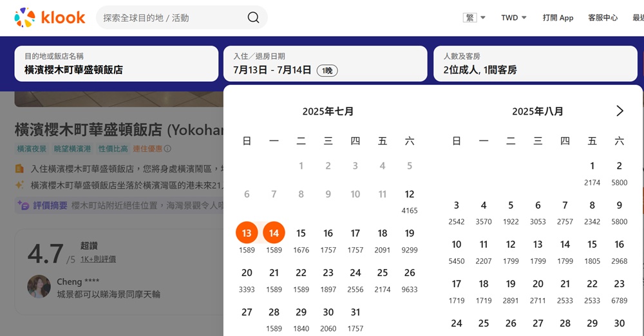644x336 pixels.
Task: Click the 打開 App link
Action: tap(558, 17)
